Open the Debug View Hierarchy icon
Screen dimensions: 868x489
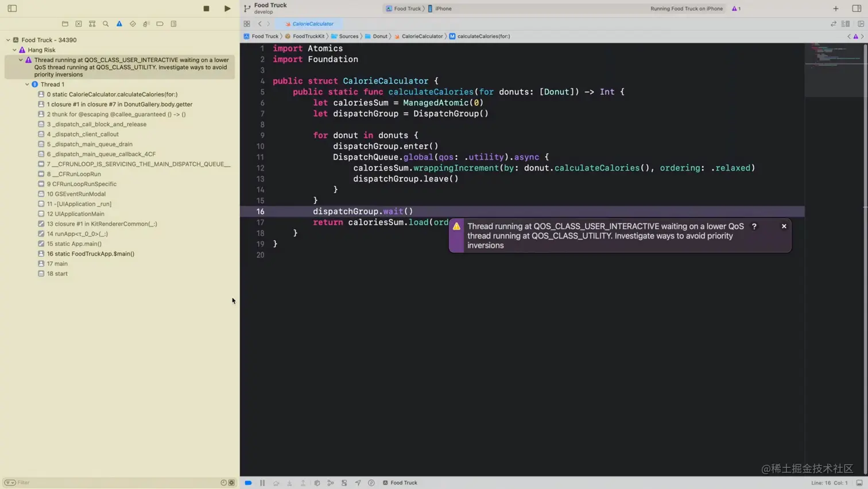pos(317,483)
